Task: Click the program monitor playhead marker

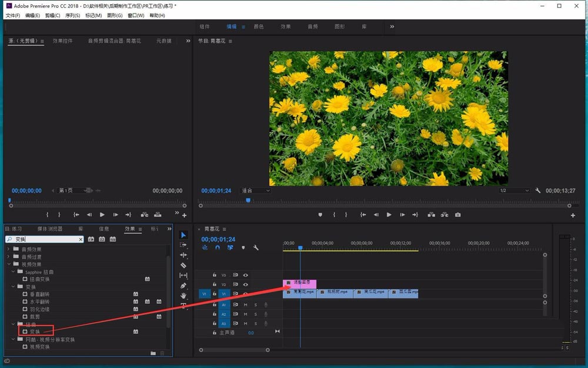Action: (x=248, y=201)
